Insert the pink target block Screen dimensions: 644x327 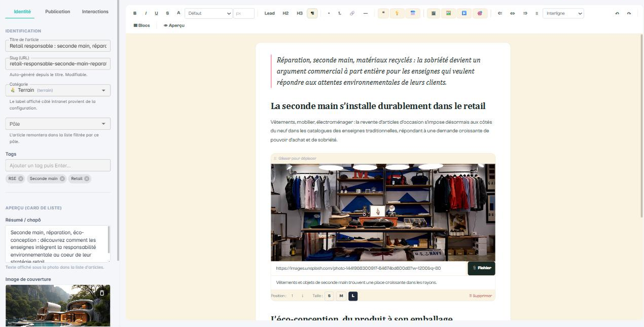(x=480, y=13)
